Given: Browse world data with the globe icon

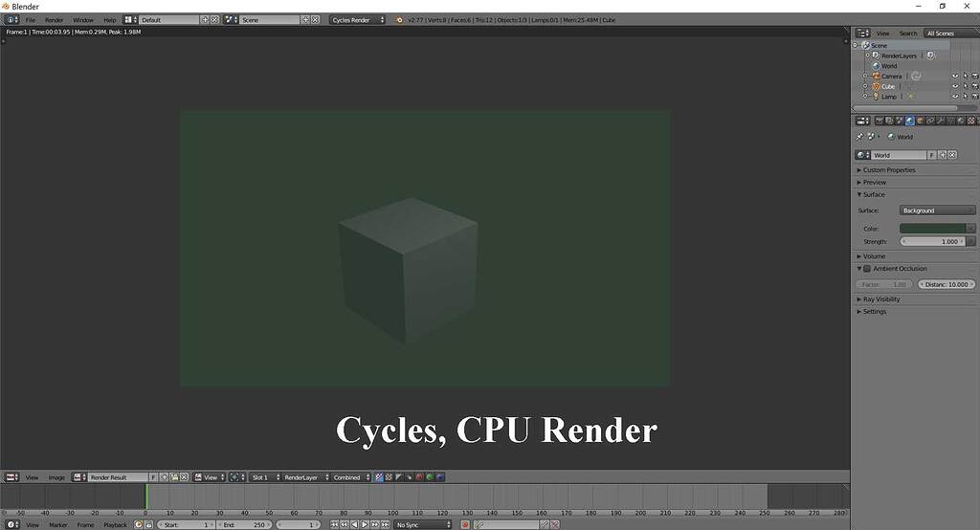Looking at the screenshot, I should [863, 155].
